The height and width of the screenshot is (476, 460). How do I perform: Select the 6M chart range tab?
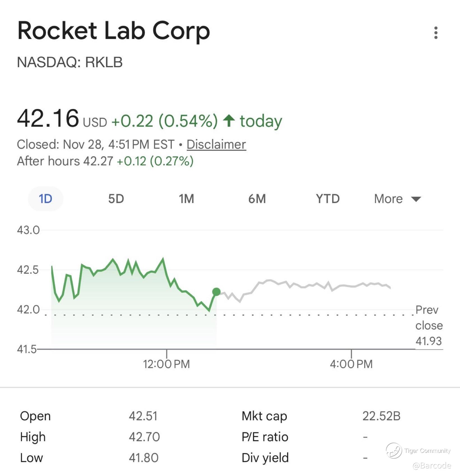257,199
